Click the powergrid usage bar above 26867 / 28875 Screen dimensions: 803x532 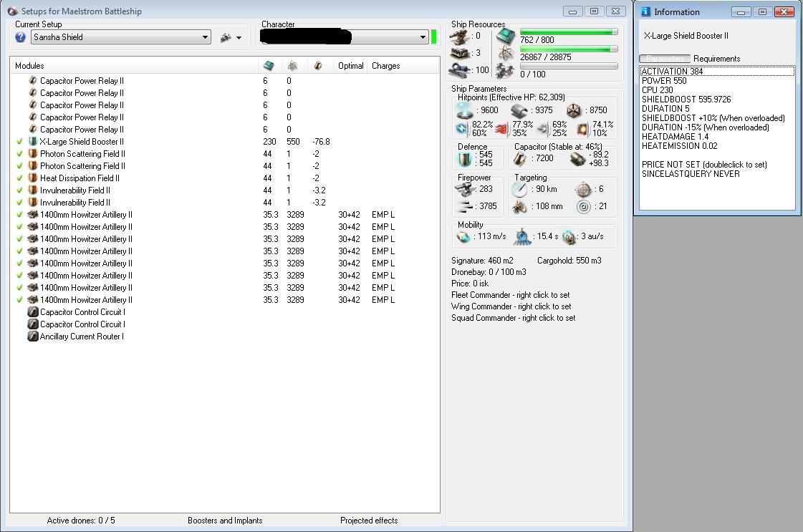coord(569,49)
